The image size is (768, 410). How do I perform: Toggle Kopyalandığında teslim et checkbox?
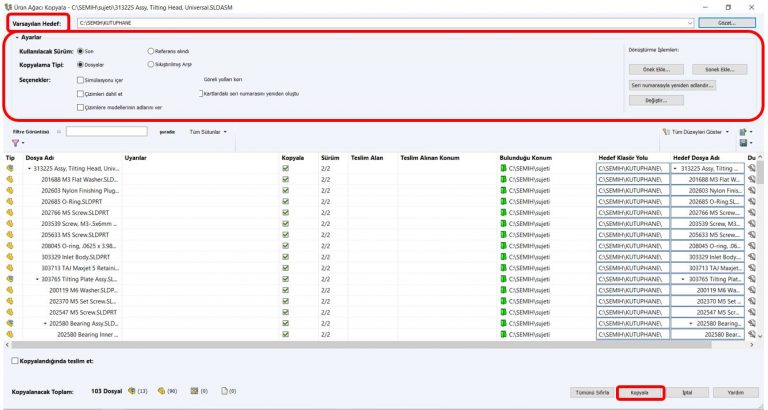(14, 360)
